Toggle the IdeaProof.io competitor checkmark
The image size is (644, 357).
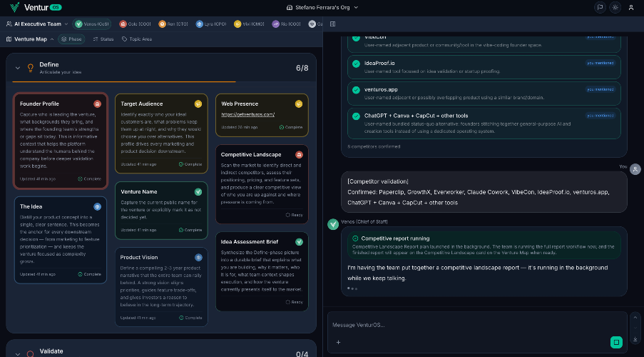tap(356, 64)
